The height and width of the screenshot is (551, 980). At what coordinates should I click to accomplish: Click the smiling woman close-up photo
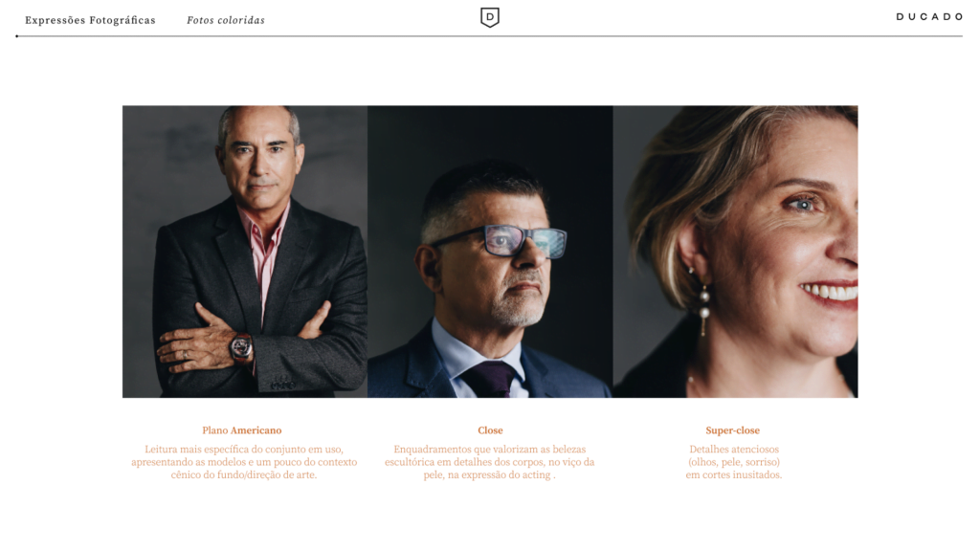pos(736,252)
